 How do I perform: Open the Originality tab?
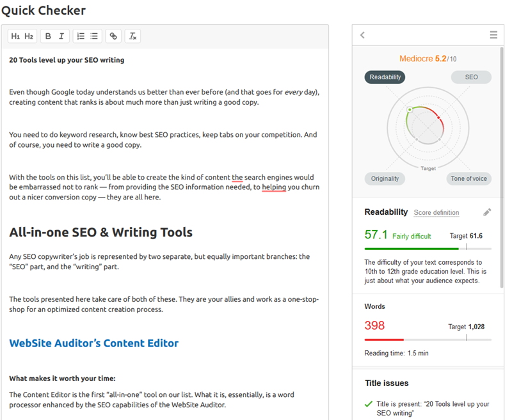point(385,179)
